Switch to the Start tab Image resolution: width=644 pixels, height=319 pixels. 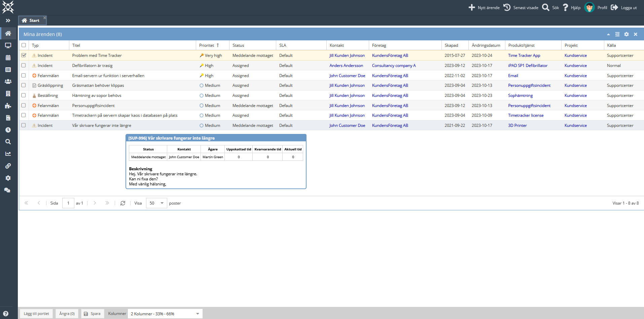(x=31, y=21)
